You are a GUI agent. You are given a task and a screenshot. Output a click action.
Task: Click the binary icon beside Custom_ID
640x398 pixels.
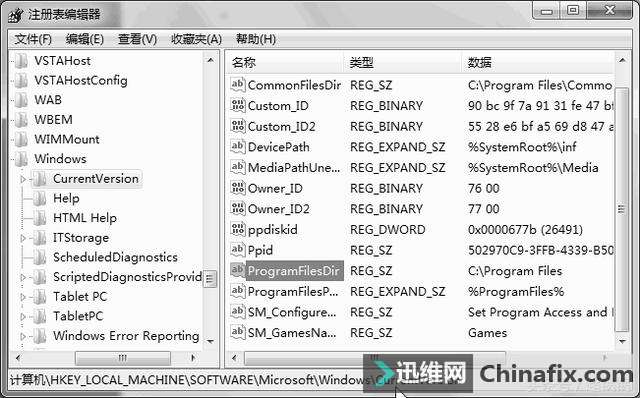(238, 105)
